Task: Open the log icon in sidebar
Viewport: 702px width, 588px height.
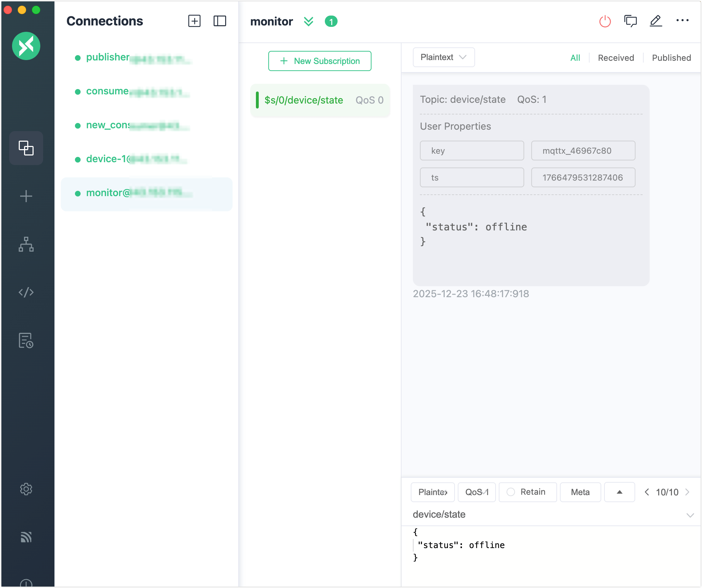Action: coord(26,340)
